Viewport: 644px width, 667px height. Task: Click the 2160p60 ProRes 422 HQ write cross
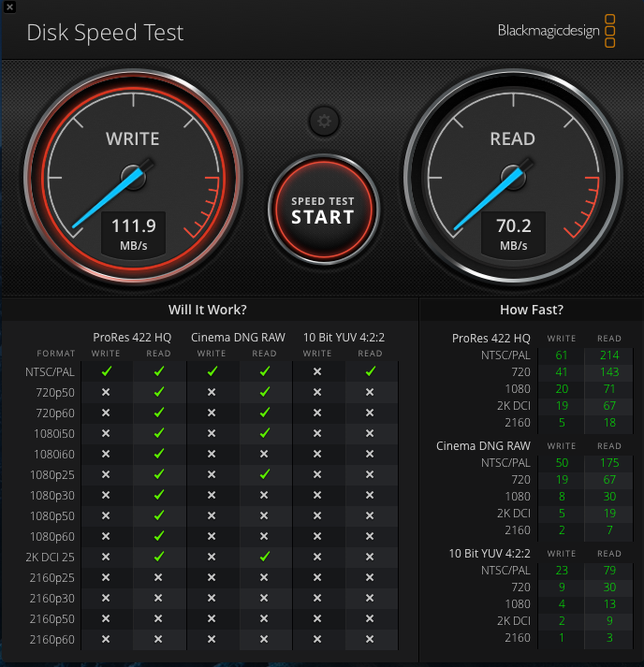[106, 639]
